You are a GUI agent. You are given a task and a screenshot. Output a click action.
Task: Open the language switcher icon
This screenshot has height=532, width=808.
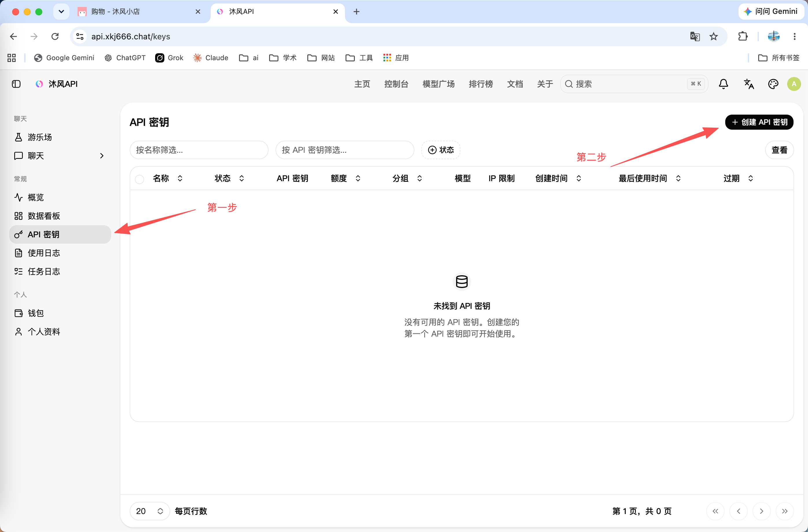click(x=749, y=84)
